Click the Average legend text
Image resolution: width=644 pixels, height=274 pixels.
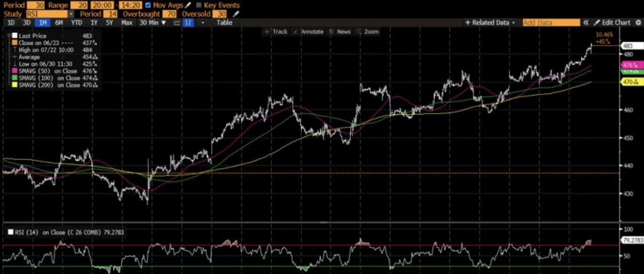tap(29, 57)
